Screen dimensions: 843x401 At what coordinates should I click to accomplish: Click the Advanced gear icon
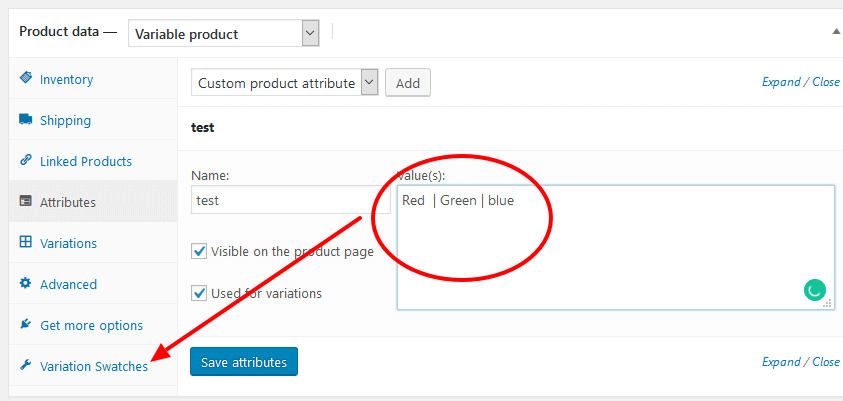pos(25,284)
